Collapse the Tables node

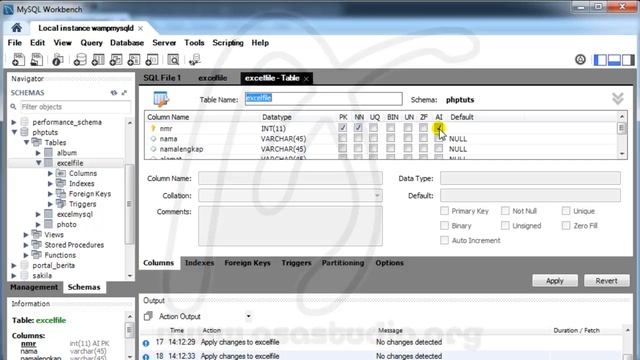coord(27,142)
